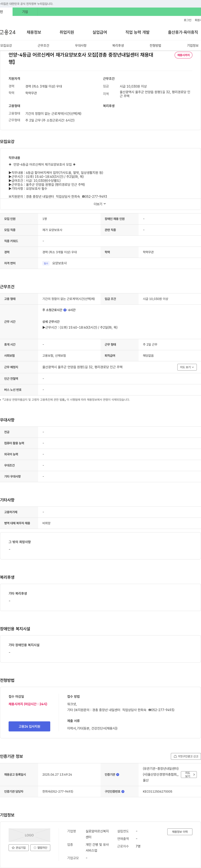Click the 채용정보 이력 button

click(180, 832)
